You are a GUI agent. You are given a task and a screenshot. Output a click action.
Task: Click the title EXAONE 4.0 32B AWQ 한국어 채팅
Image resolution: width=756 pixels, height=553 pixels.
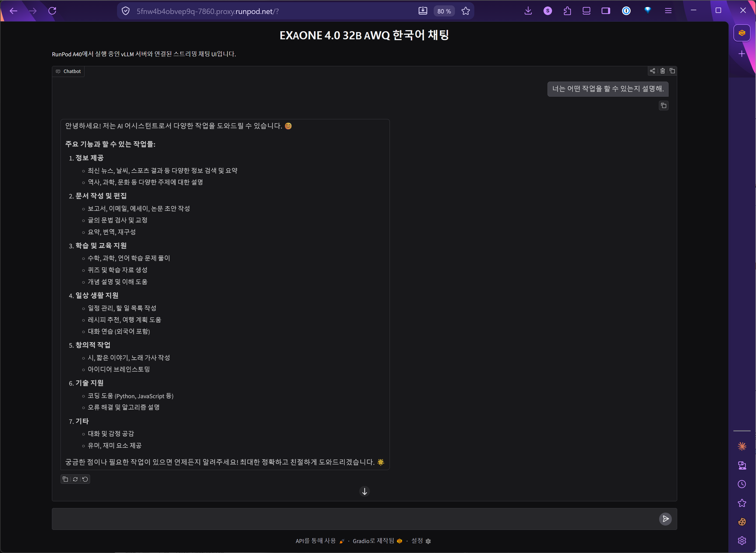(x=364, y=35)
